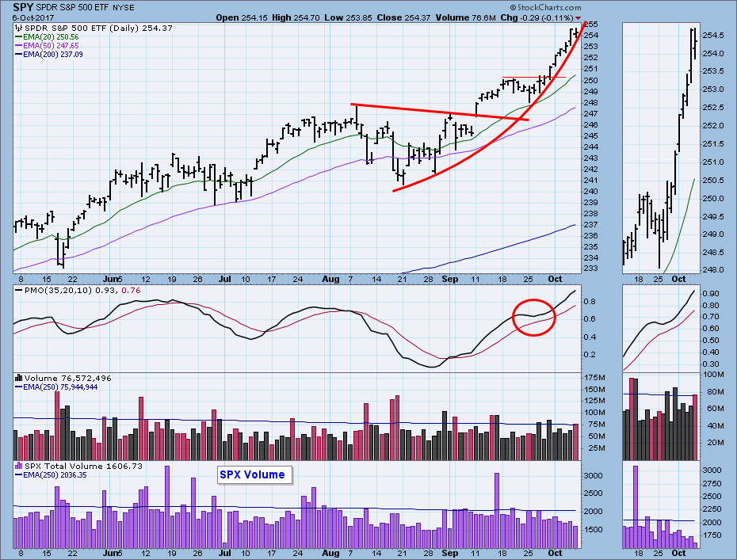Click the 2750 zoomed SPX volume axis label
Image resolution: width=737 pixels, height=560 pixels.
(712, 484)
